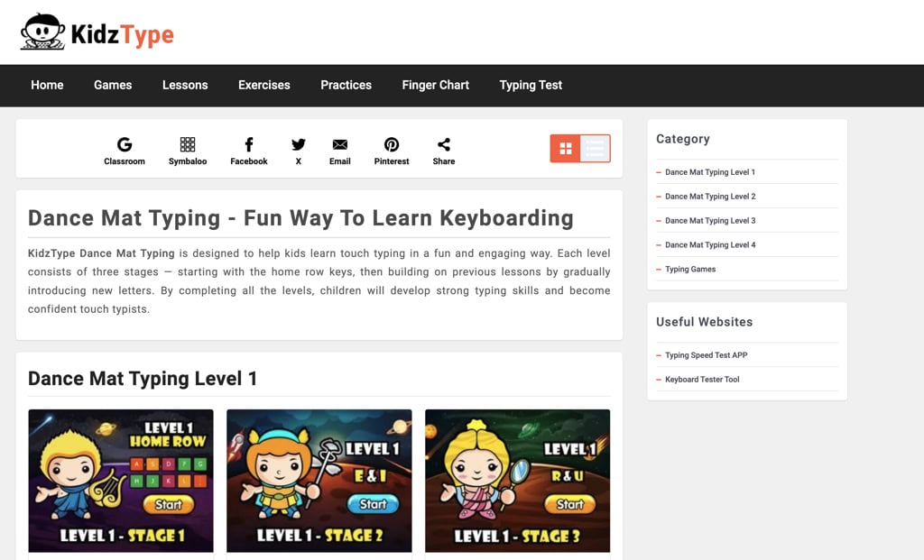
Task: Open Level 1 Stage 3 R&U thumbnail
Action: (517, 481)
